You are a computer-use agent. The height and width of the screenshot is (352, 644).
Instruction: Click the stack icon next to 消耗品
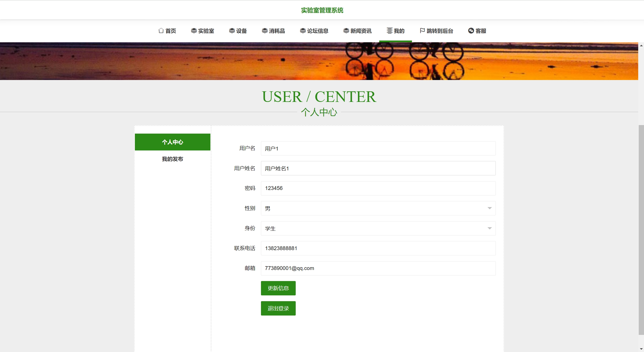265,31
